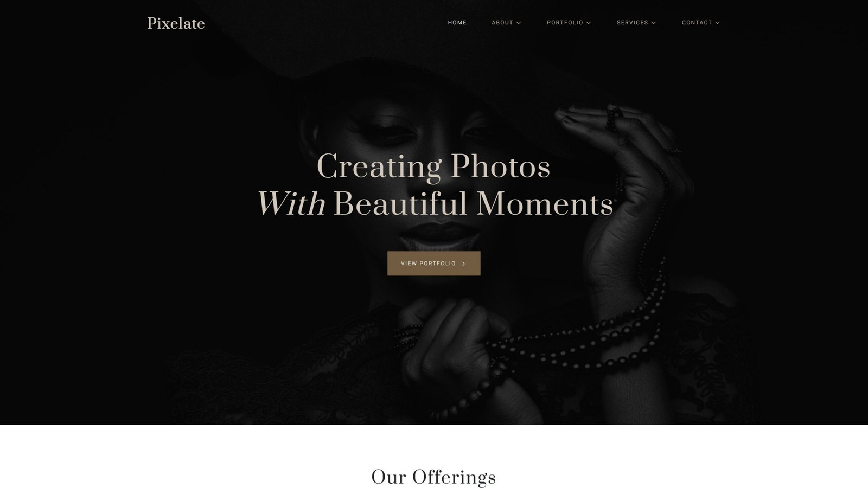Screen dimensions: 868x488
Task: Click the View Portfolio button
Action: point(433,264)
